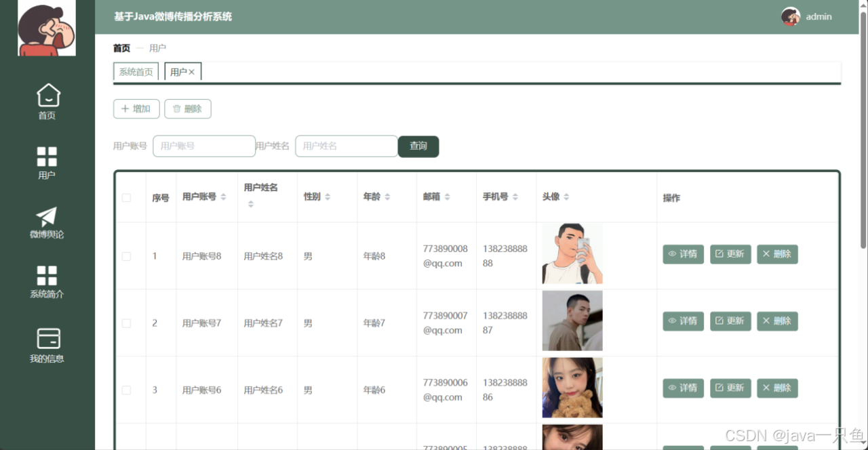Check the checkbox for row 1
The image size is (868, 450).
tap(126, 256)
